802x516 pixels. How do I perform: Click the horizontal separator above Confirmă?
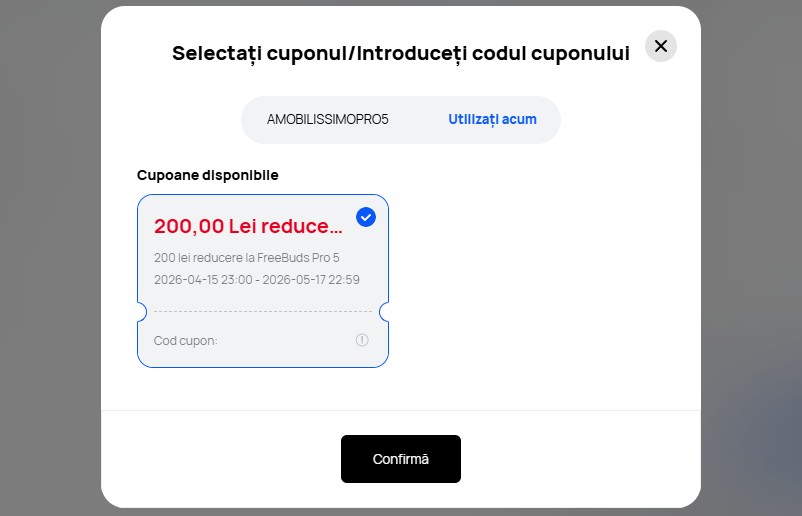400,410
